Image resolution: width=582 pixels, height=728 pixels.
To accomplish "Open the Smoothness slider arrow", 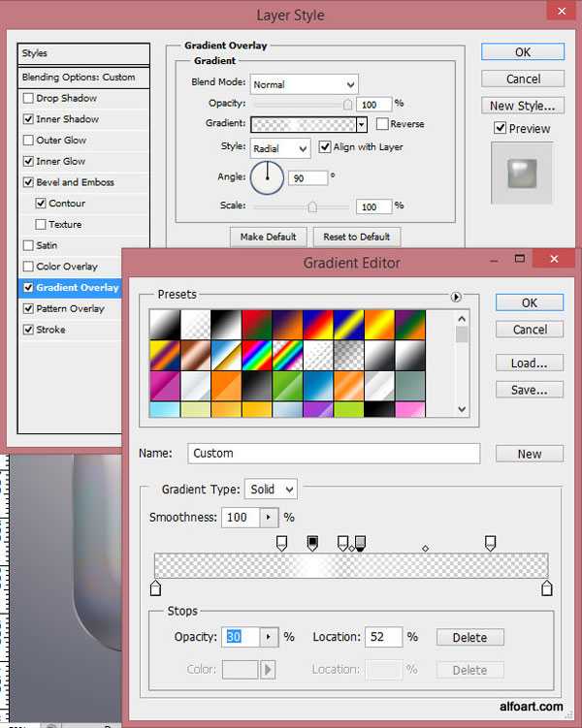I will pos(269,518).
